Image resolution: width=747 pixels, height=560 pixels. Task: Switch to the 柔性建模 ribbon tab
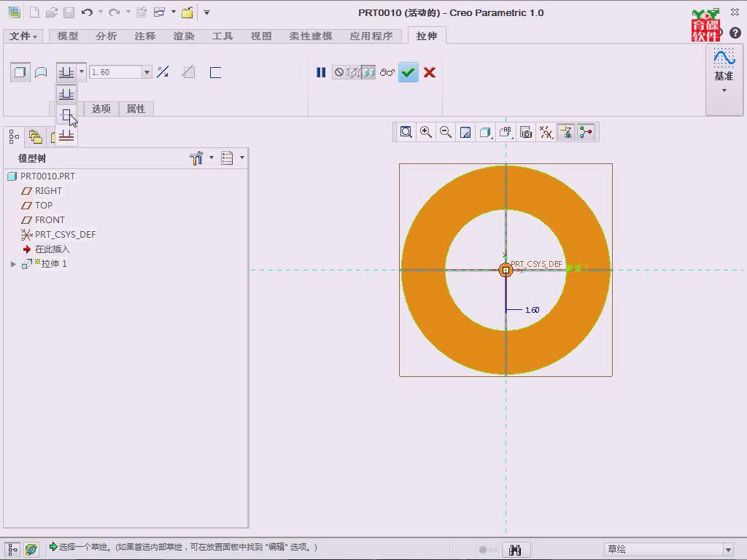tap(311, 36)
